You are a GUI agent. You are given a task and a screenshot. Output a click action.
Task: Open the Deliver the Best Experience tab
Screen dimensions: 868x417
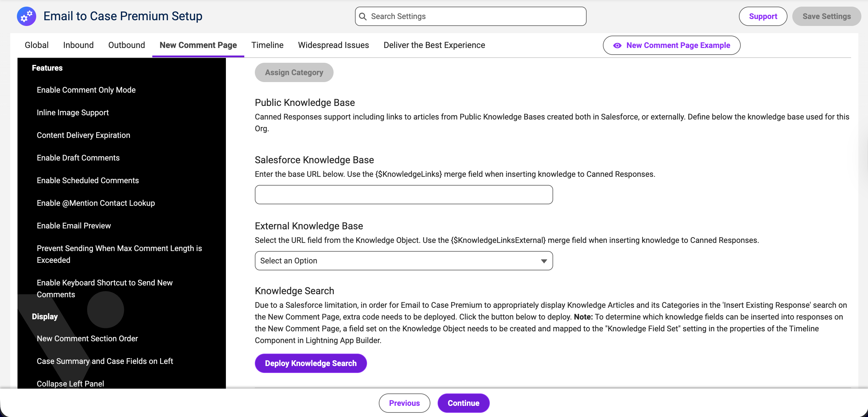coord(434,45)
